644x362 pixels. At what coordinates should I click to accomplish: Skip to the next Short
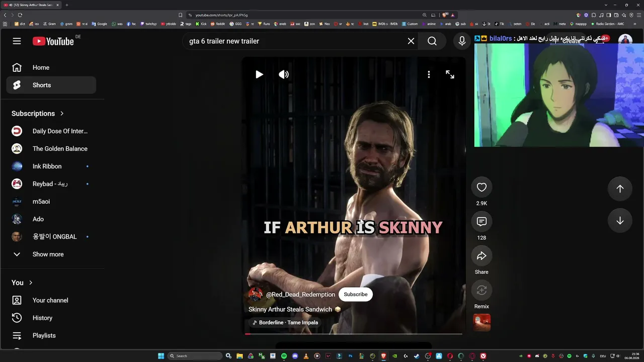620,221
